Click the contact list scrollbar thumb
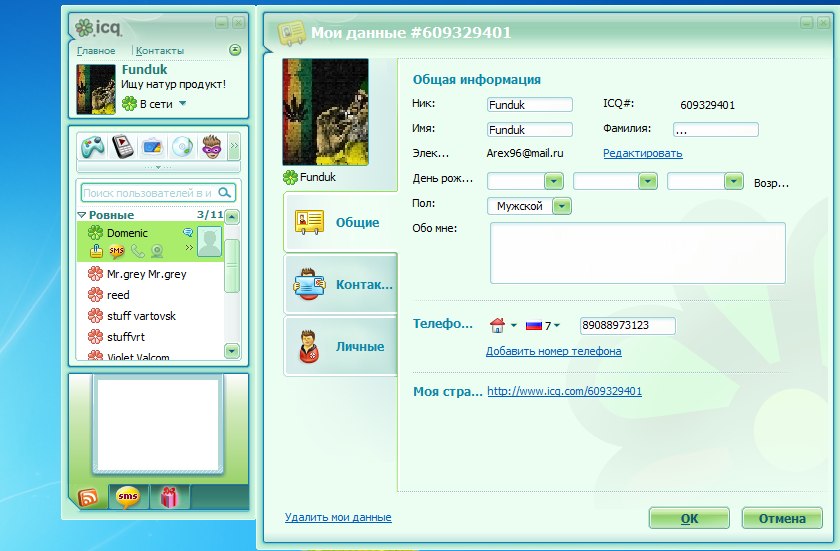This screenshot has height=551, width=840. pyautogui.click(x=231, y=266)
